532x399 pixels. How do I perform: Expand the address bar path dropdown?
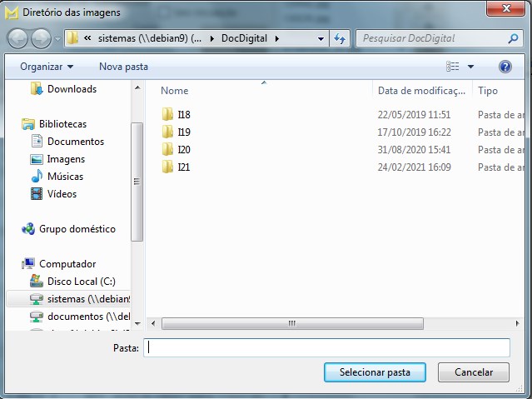(321, 38)
